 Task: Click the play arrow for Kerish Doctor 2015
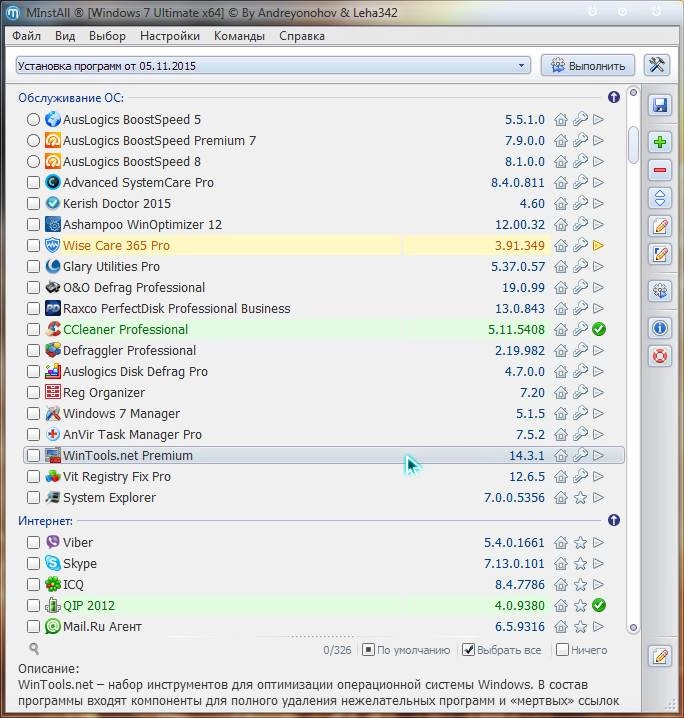598,203
